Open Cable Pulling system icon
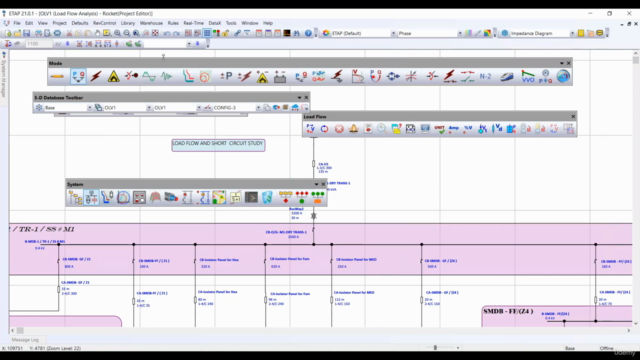Image resolution: width=640 pixels, height=360 pixels. pos(171,198)
